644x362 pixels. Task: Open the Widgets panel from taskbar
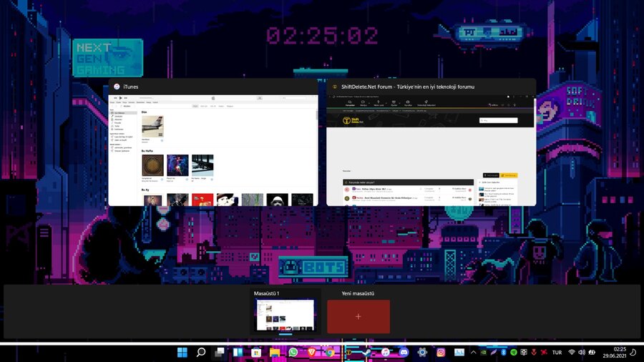(x=238, y=352)
